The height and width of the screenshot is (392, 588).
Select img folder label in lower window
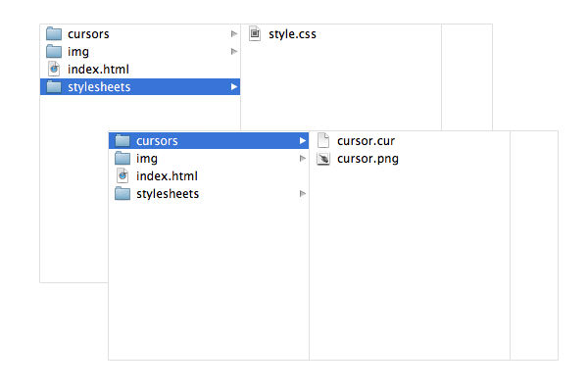click(x=147, y=159)
